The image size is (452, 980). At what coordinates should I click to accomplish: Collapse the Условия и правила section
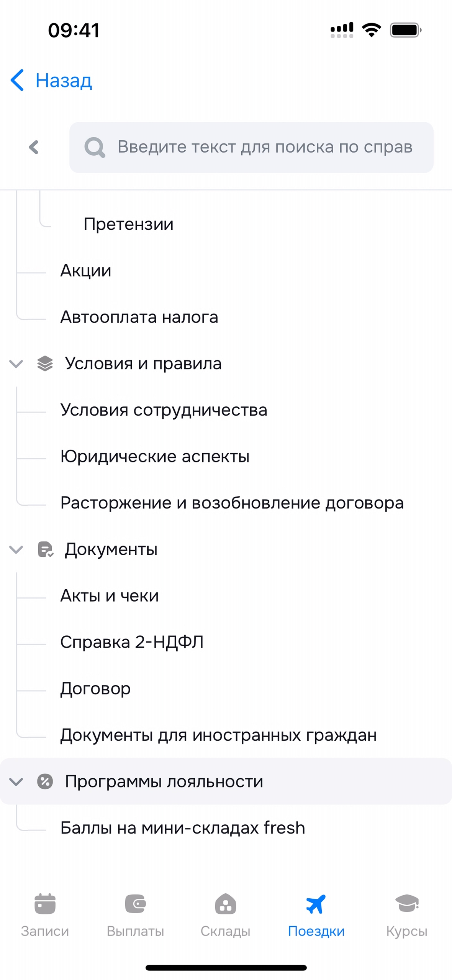[x=16, y=363]
